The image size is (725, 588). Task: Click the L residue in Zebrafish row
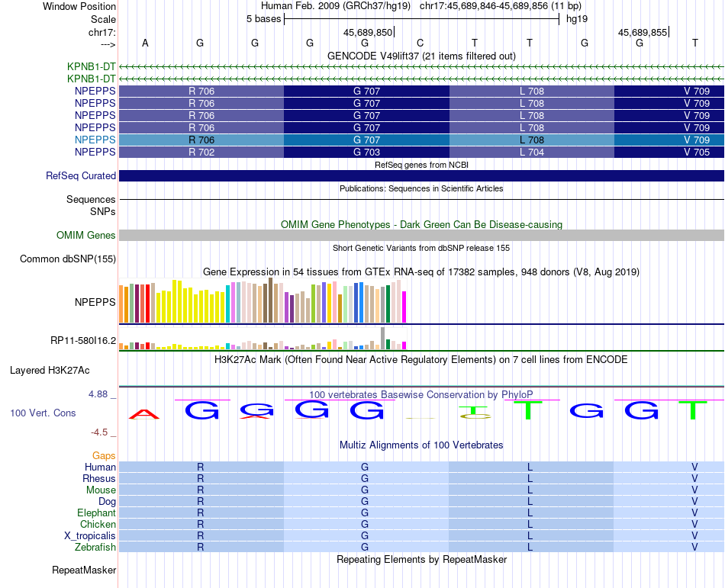coord(530,547)
